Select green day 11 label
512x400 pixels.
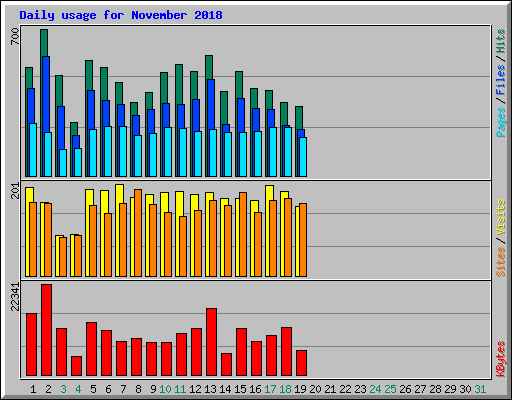coord(180,389)
